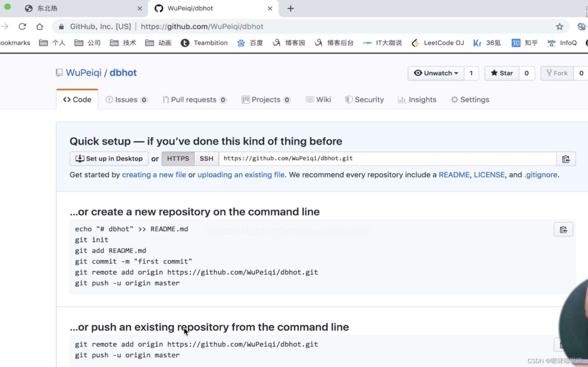Click Set up in Desktop button

point(109,159)
